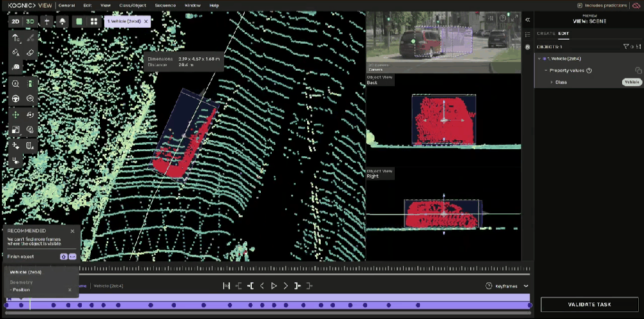Click the Finish object shift-key button

(x=64, y=257)
